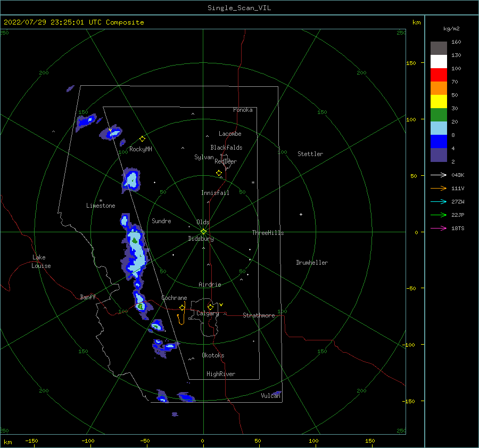Click the Stettler town label
The width and height of the screenshot is (479, 448).
tap(310, 154)
